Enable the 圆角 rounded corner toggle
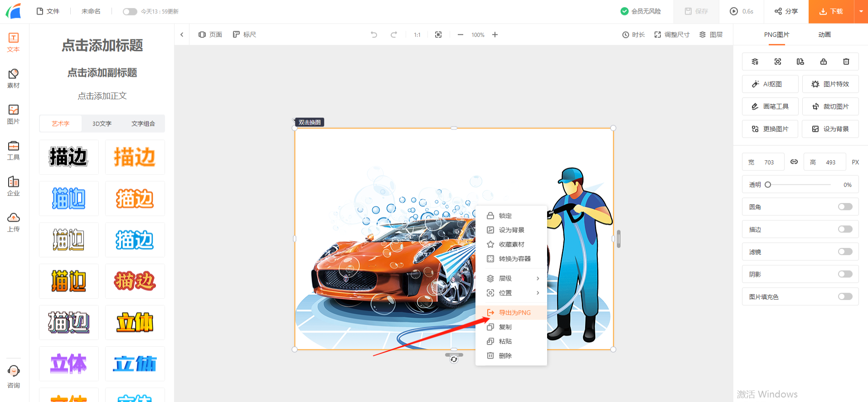 tap(845, 207)
